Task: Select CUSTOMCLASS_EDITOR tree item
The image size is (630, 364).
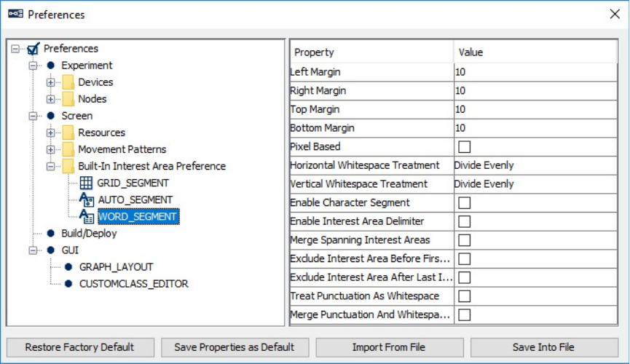Action: tap(133, 284)
